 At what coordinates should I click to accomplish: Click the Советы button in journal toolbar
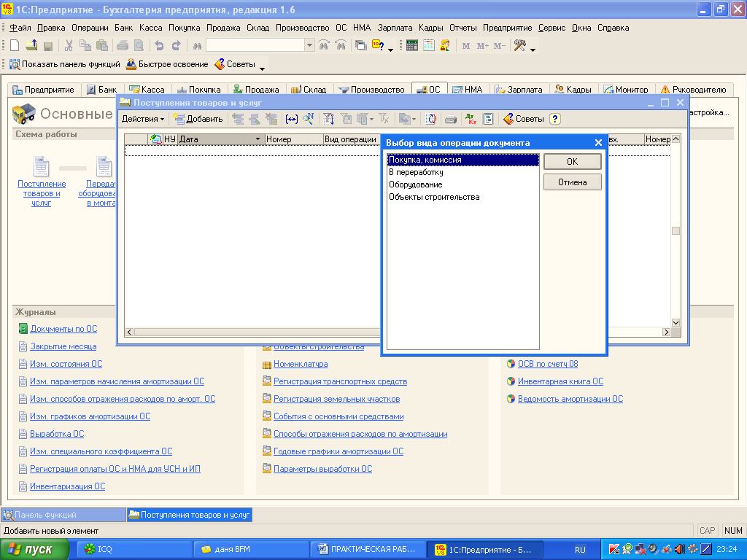(524, 119)
